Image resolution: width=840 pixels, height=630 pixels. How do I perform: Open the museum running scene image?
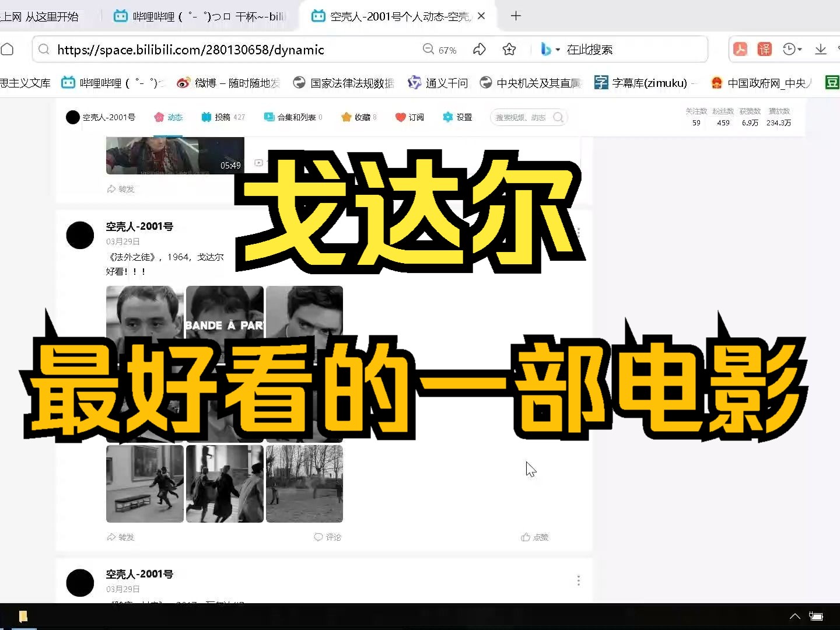(145, 484)
